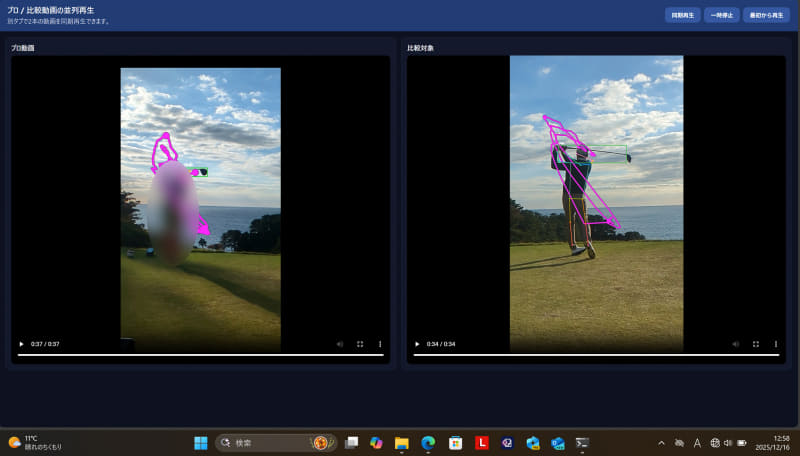Click the プロ動画 panel label
The image size is (800, 456).
point(23,48)
